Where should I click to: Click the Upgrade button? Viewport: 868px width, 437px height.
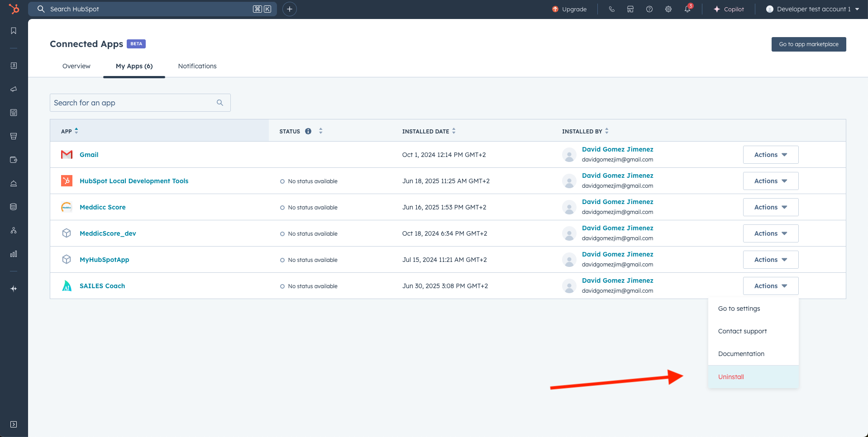[569, 9]
